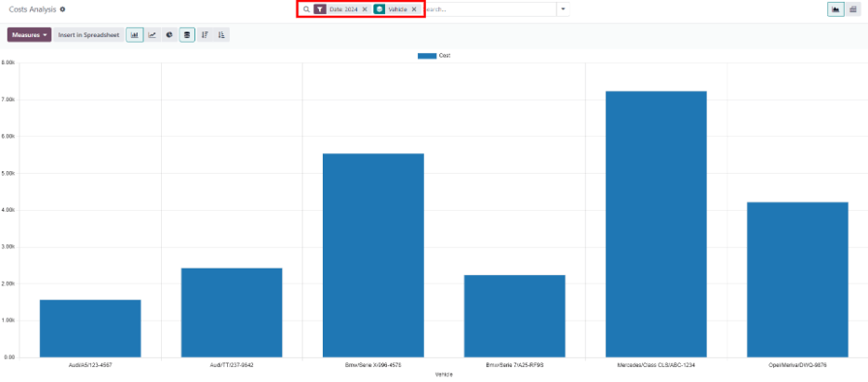Toggle stacked chart mode
The width and height of the screenshot is (868, 382).
tap(187, 35)
